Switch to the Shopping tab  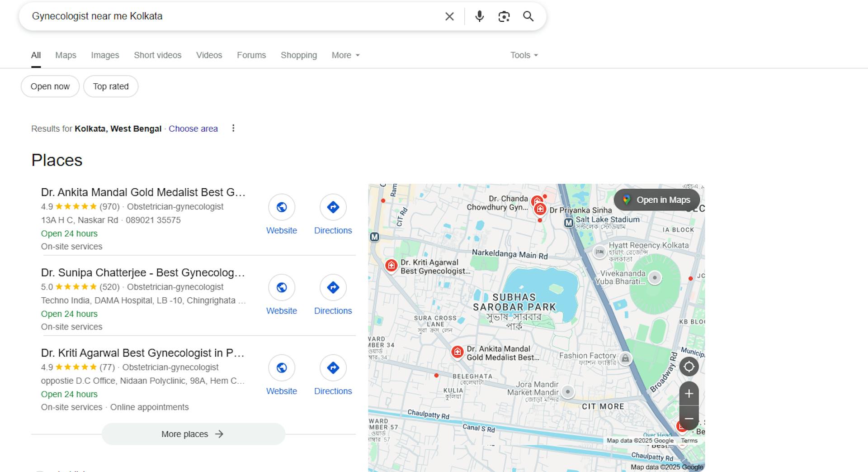299,55
